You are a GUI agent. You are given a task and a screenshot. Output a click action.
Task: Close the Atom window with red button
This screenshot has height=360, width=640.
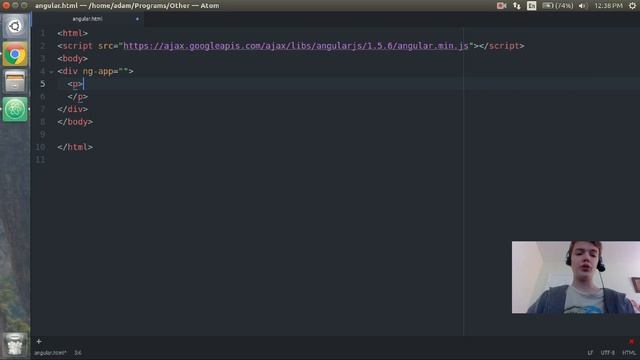pos(6,5)
